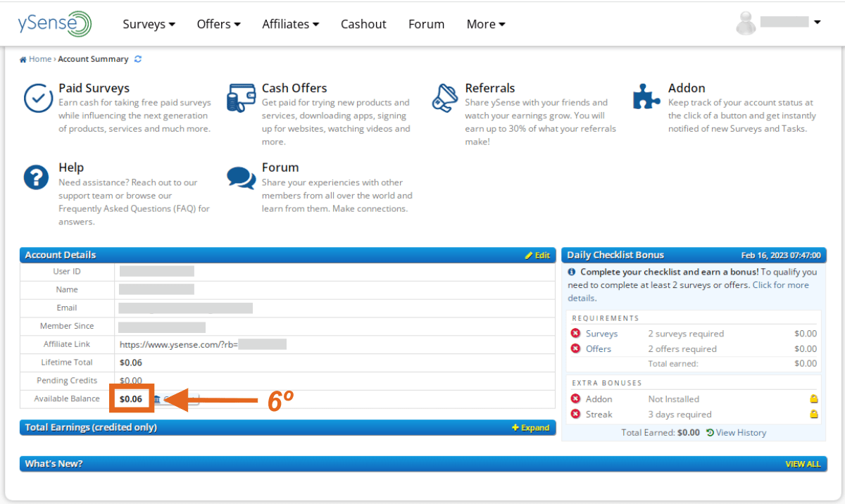Click the Available Balance $0.06 value
The width and height of the screenshot is (845, 504).
[x=130, y=399]
